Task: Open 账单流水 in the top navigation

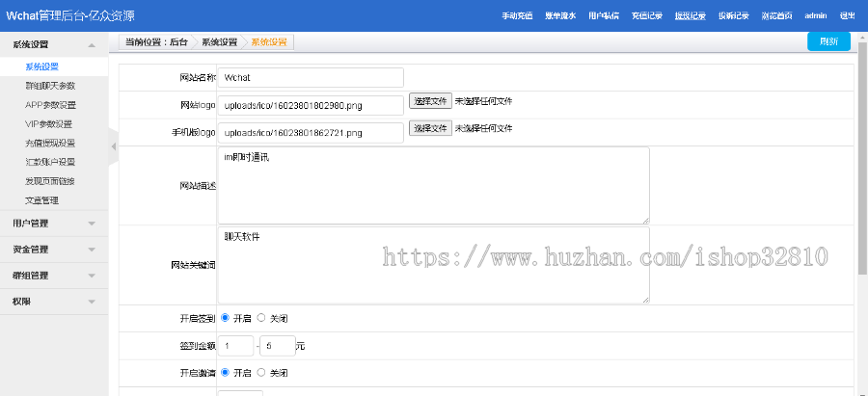Action: coord(560,15)
